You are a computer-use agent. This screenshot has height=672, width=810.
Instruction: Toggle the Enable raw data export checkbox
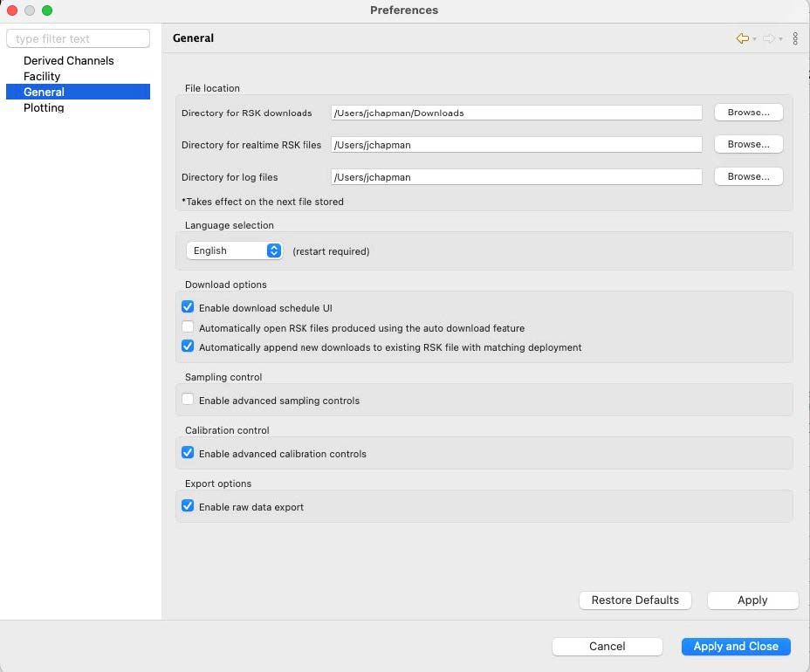pos(188,506)
